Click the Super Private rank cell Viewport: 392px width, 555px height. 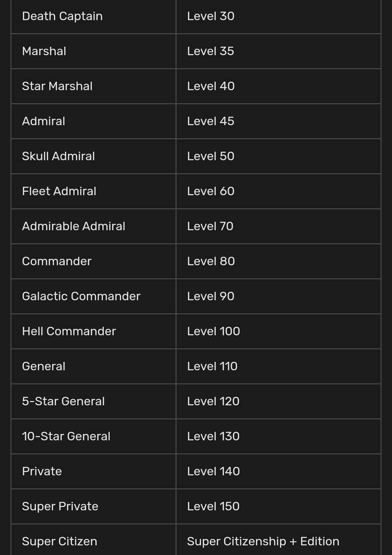60,506
